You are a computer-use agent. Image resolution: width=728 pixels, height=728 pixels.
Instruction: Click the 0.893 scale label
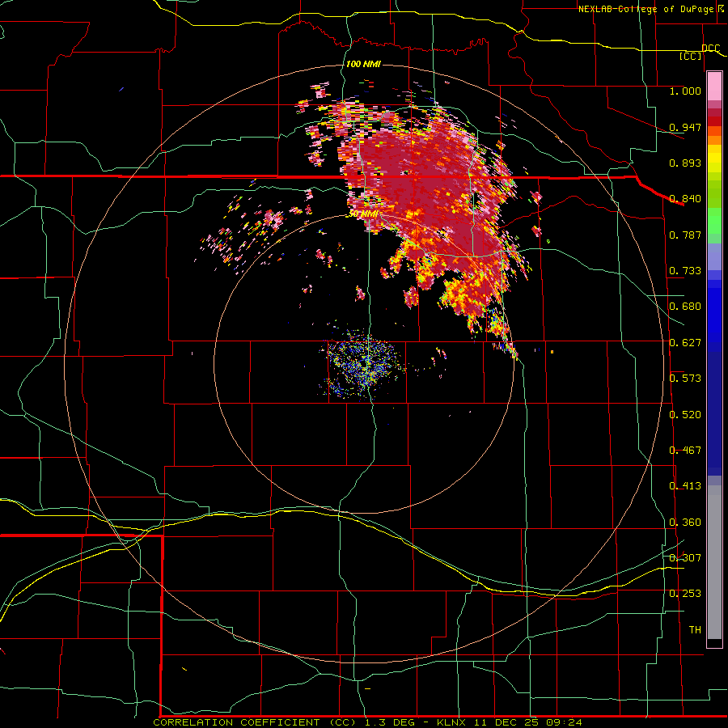coord(685,163)
